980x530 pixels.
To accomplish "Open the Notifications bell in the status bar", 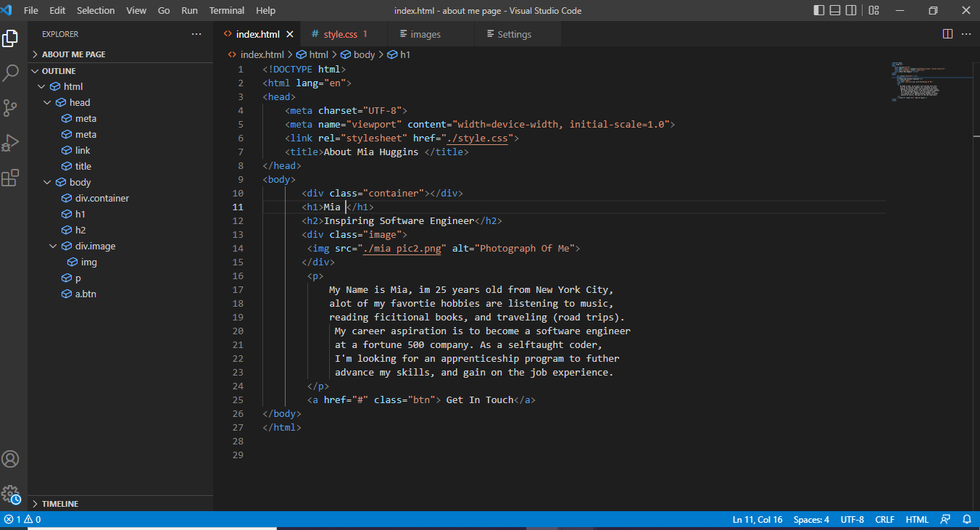I will [x=967, y=519].
